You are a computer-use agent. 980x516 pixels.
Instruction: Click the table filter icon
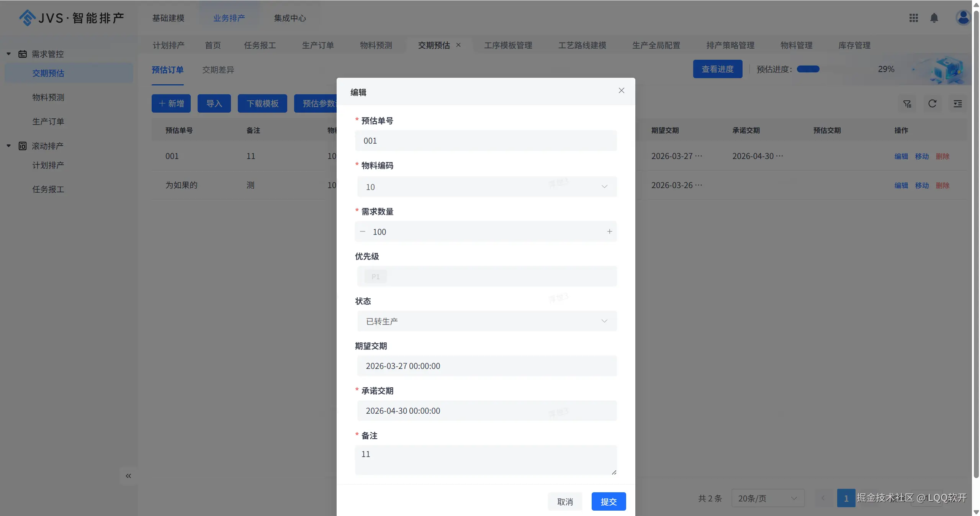(x=907, y=104)
